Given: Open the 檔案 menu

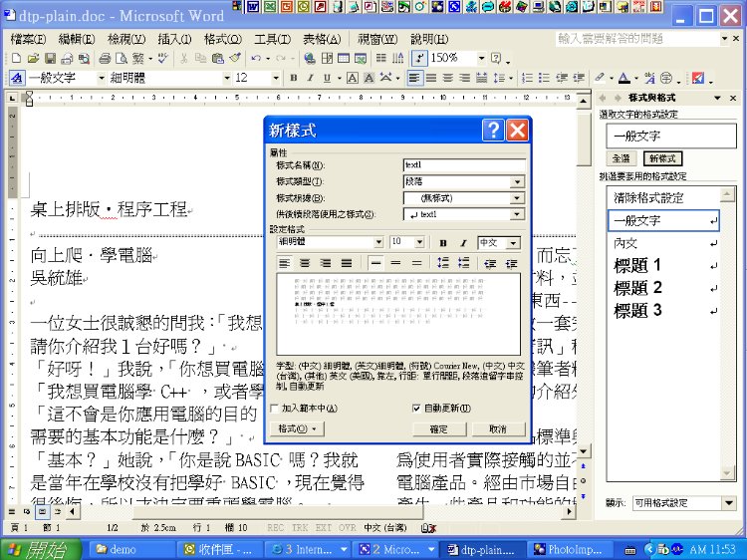Looking at the screenshot, I should click(x=28, y=39).
